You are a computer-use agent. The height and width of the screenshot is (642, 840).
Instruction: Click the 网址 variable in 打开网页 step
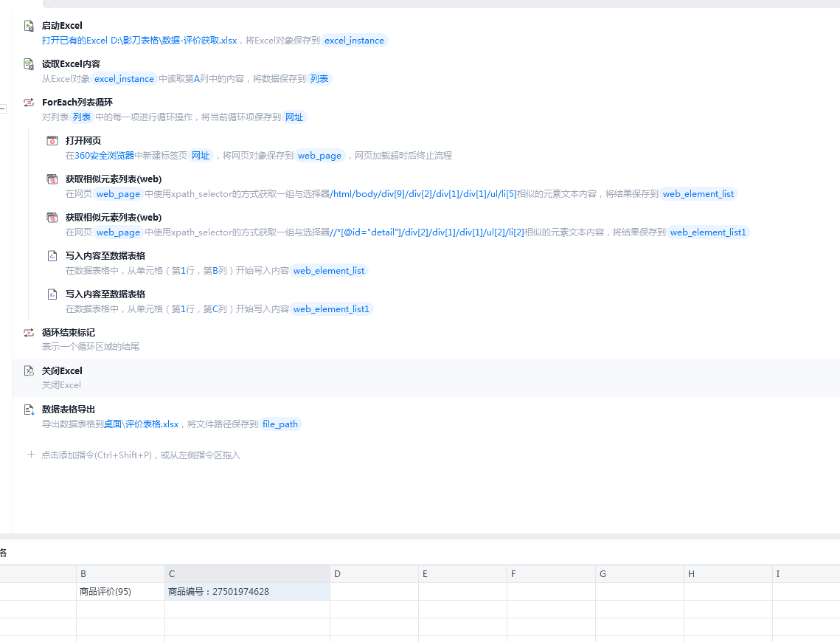[x=201, y=156]
